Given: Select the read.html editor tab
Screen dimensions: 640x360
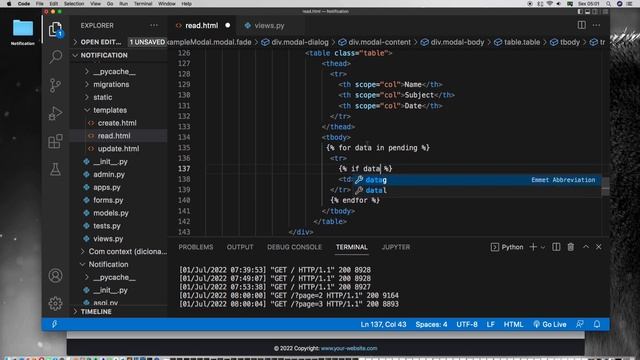Looking at the screenshot, I should (202, 25).
